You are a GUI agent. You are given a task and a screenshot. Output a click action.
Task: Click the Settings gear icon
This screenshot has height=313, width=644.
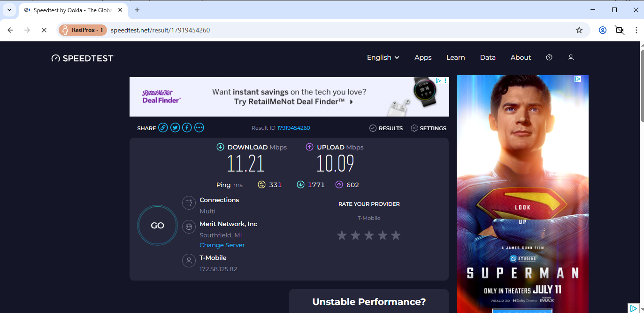click(x=414, y=128)
